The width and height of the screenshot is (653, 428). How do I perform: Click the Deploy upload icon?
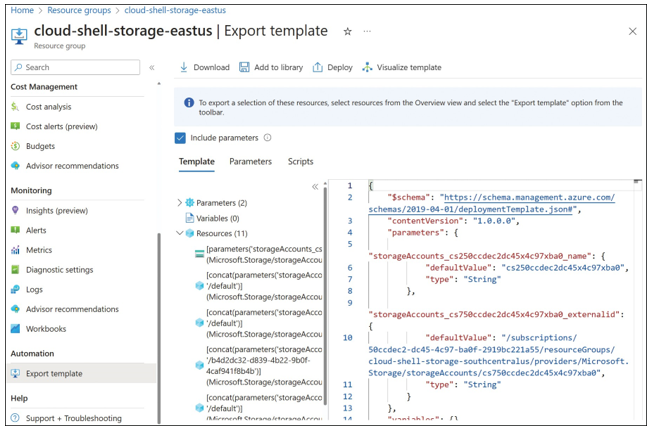[x=317, y=67]
